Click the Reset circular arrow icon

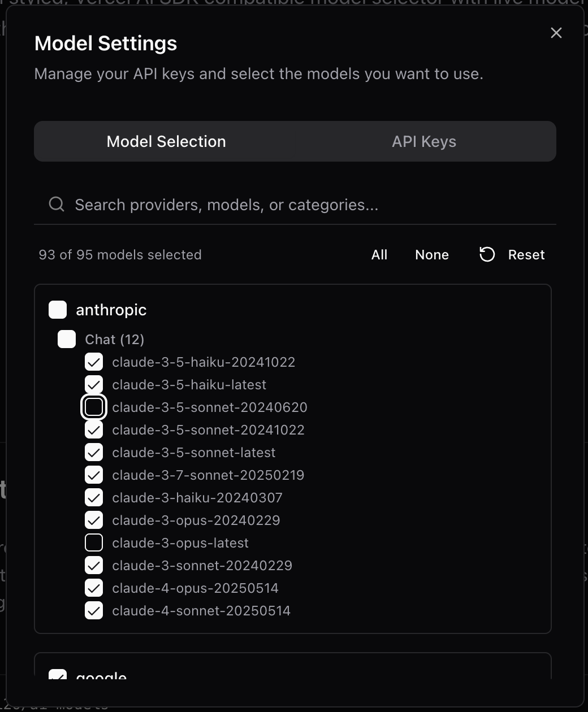[x=487, y=255]
